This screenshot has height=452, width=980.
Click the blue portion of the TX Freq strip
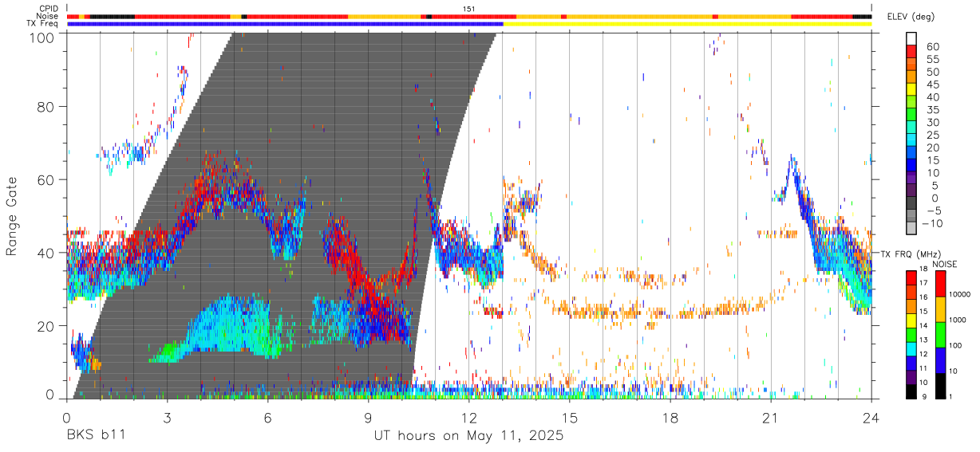tap(285, 24)
